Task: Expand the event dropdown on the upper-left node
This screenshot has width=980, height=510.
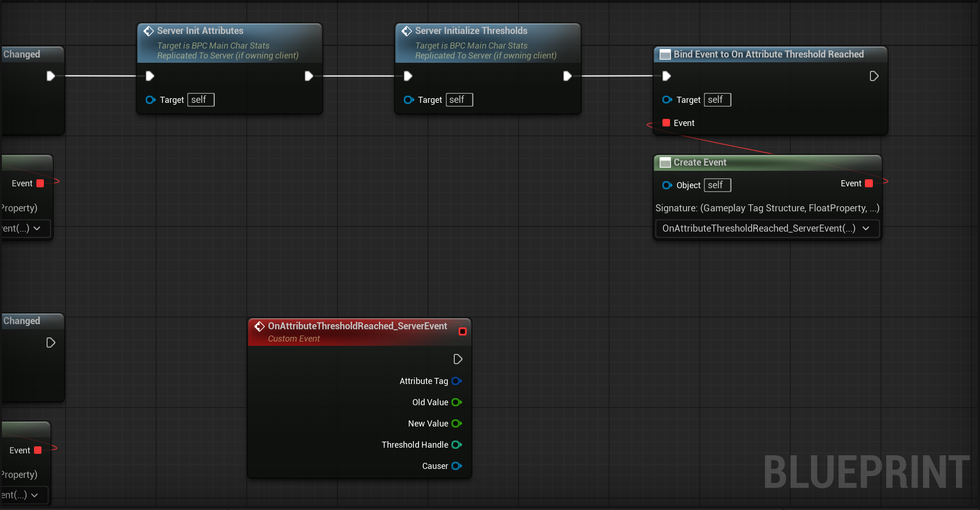Action: 37,228
